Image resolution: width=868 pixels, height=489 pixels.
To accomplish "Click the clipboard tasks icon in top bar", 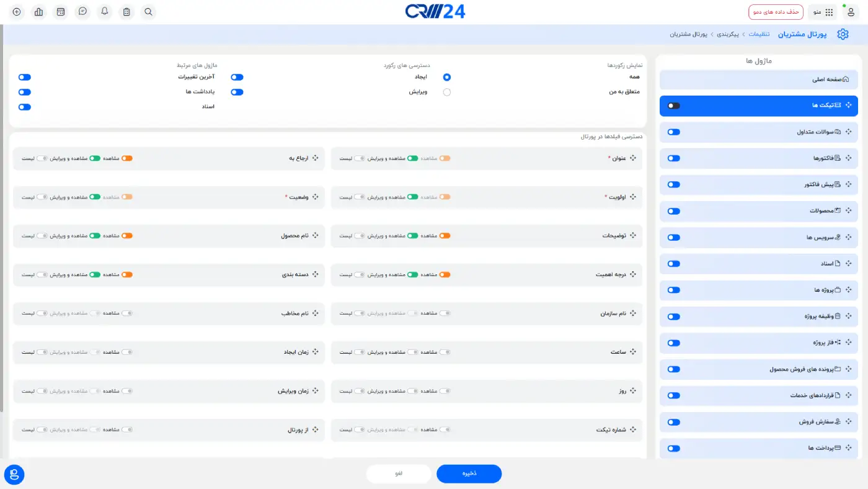I will (126, 12).
